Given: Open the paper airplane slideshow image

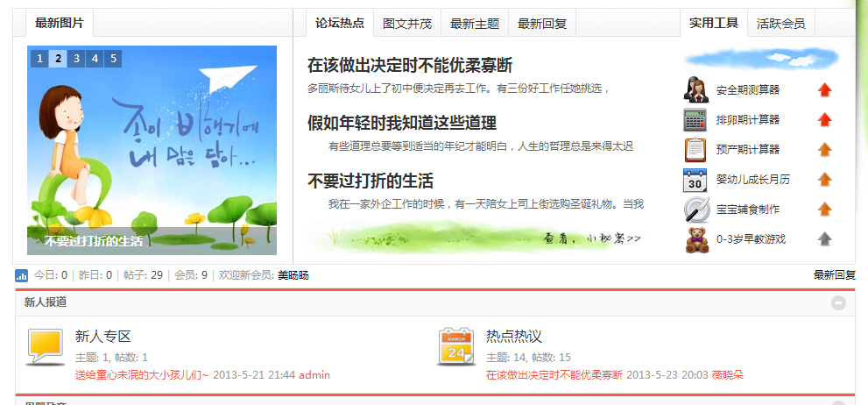Looking at the screenshot, I should pos(152,150).
